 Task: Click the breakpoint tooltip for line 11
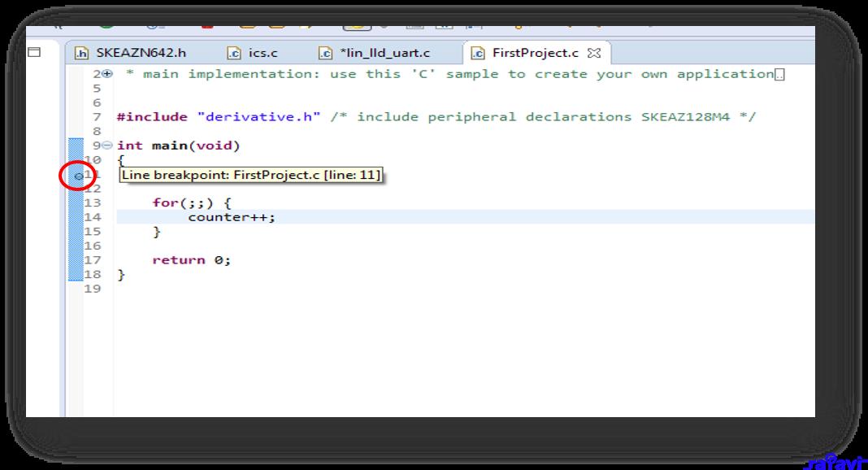[250, 175]
